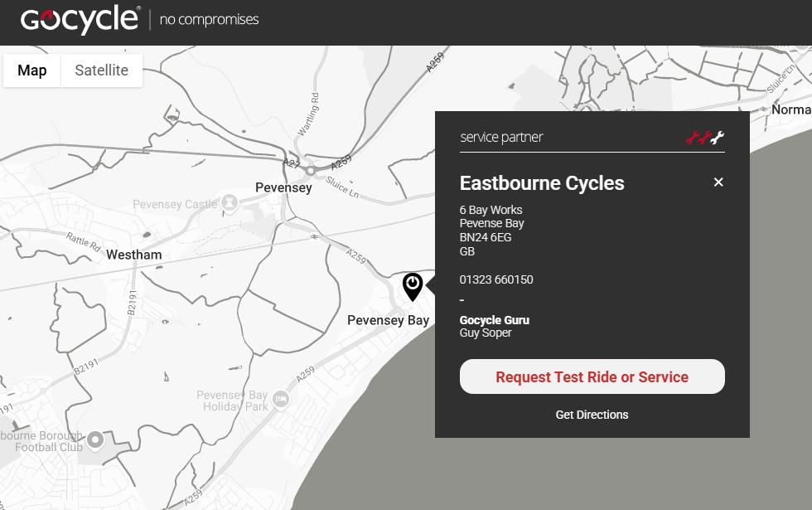Click the Sluice Ln label near Pevensey
This screenshot has width=812, height=510.
[342, 187]
